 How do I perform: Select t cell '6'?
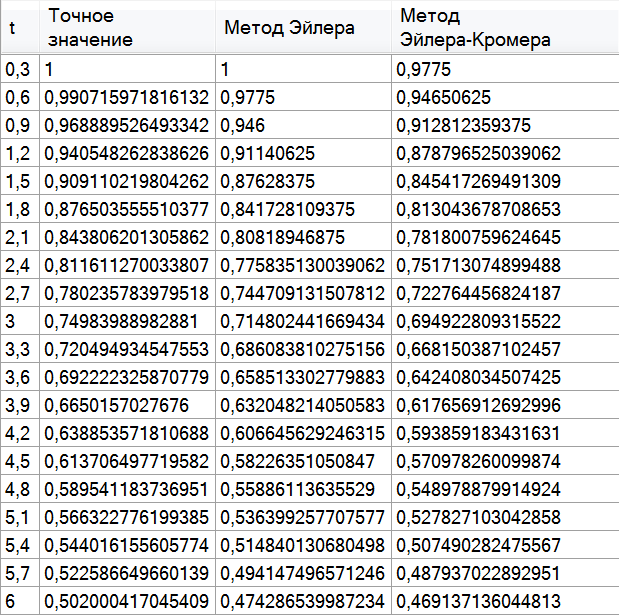[20, 601]
